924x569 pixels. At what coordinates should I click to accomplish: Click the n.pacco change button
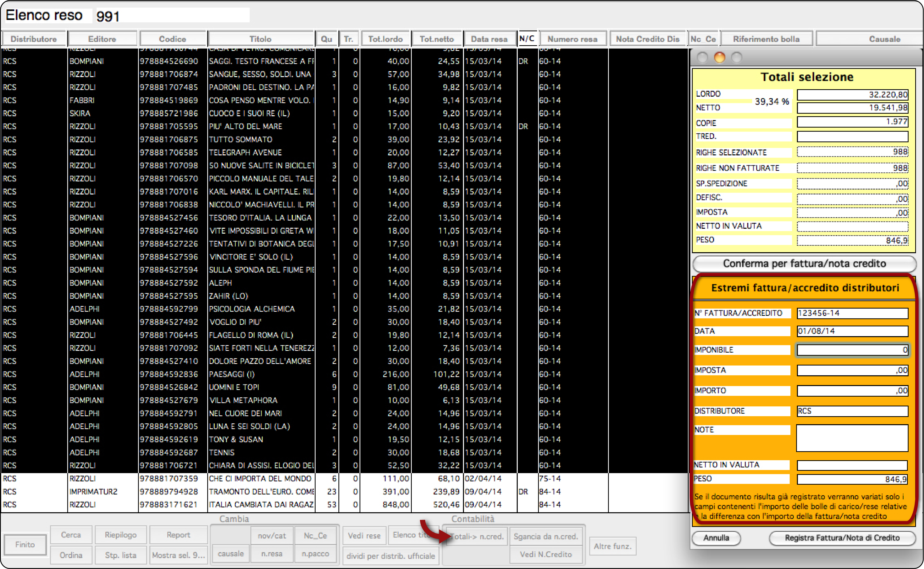315,554
